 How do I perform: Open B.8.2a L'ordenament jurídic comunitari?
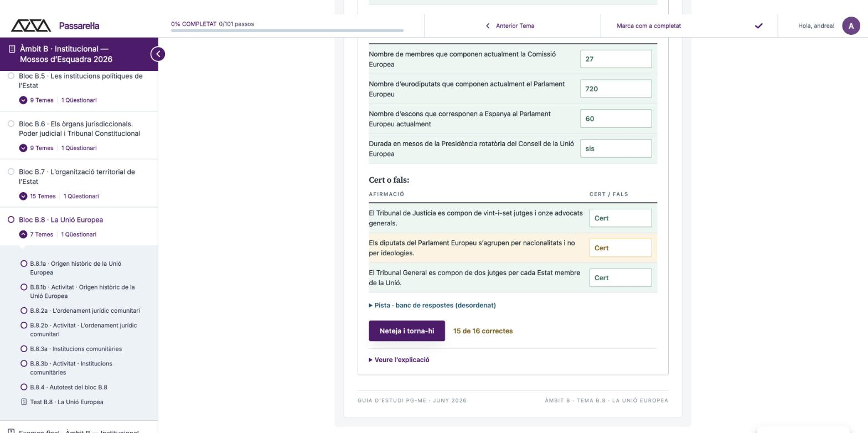(x=85, y=311)
